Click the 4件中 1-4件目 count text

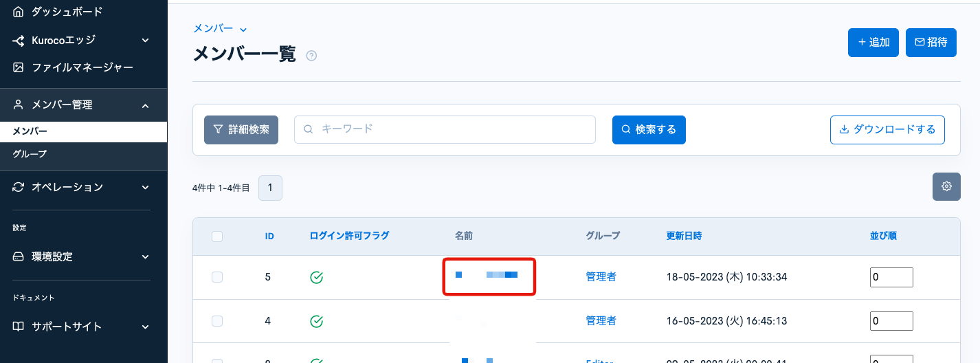[221, 188]
